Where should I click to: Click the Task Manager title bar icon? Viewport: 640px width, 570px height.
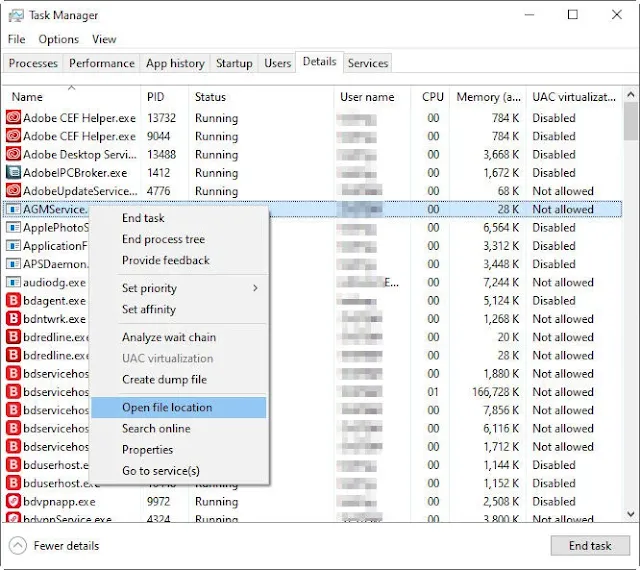coord(16,16)
